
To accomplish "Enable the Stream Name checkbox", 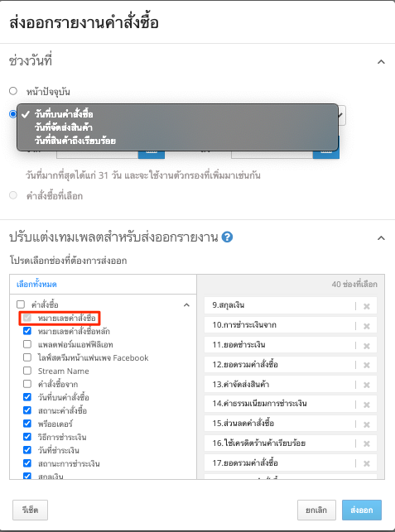I will coord(27,371).
